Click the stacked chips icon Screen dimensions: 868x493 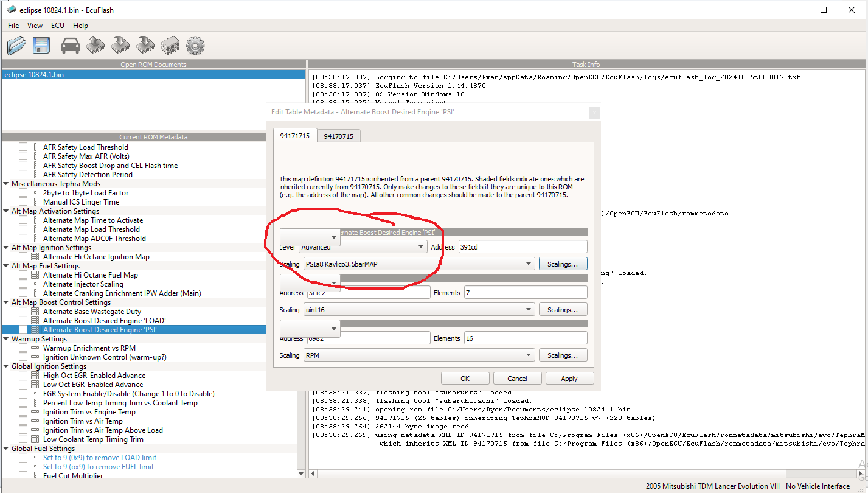(170, 46)
